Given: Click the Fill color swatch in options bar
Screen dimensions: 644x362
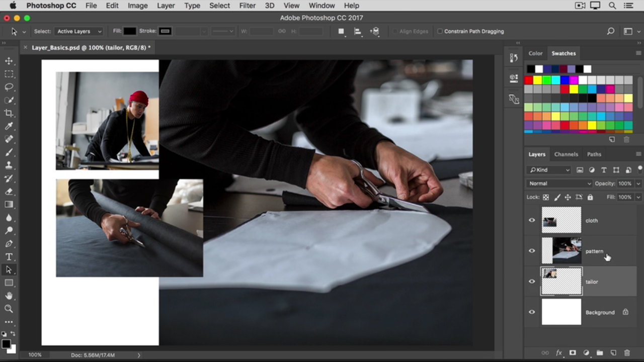Looking at the screenshot, I should click(x=130, y=31).
